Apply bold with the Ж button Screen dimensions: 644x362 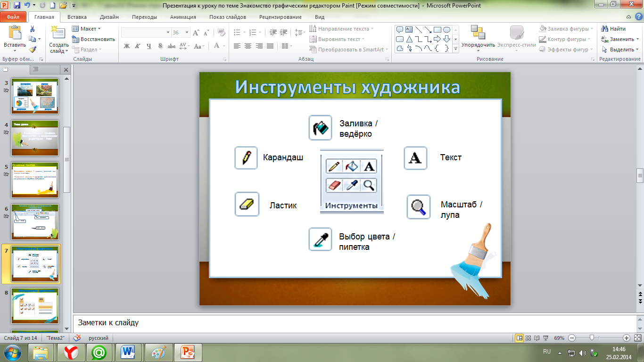click(126, 46)
